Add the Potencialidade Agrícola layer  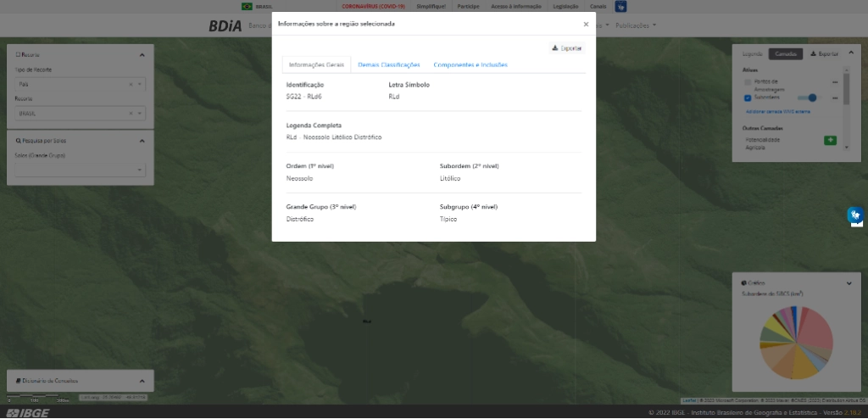point(830,140)
